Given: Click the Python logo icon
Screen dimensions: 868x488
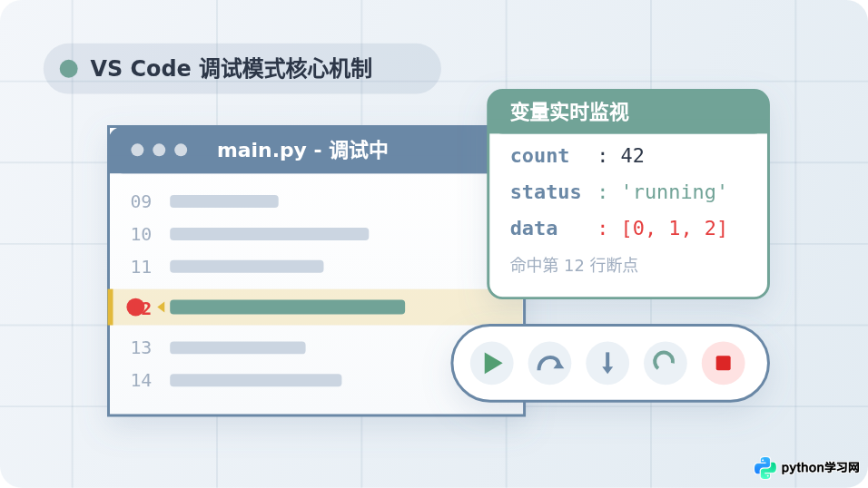Looking at the screenshot, I should (x=765, y=467).
